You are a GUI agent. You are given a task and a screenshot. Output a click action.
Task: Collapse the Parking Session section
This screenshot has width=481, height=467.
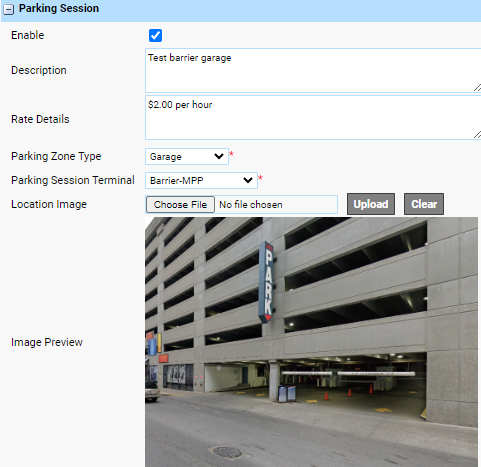[x=8, y=9]
